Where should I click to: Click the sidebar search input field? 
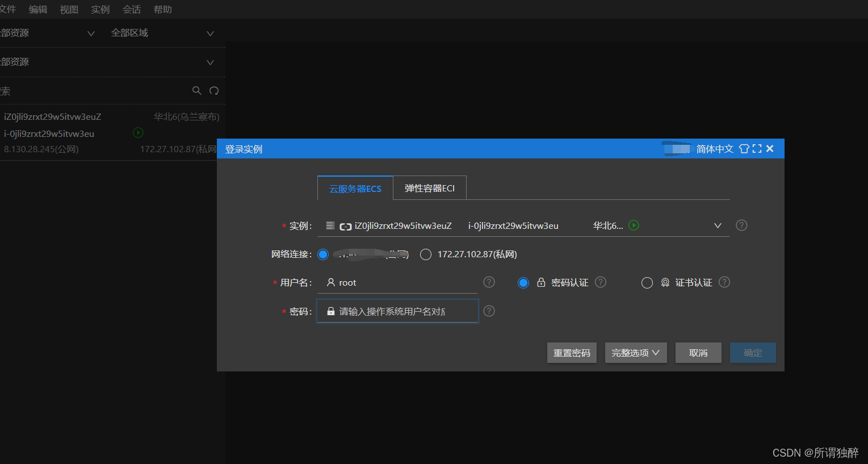(94, 91)
